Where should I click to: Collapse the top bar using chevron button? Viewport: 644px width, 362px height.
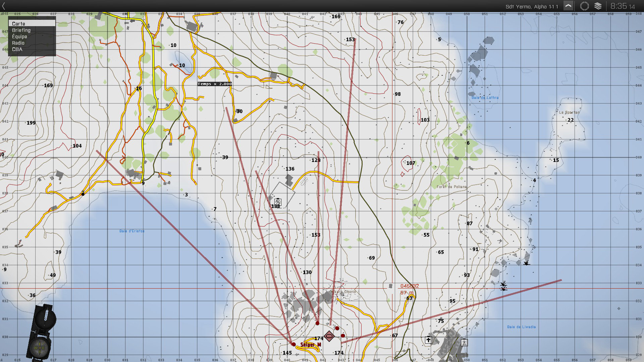568,6
